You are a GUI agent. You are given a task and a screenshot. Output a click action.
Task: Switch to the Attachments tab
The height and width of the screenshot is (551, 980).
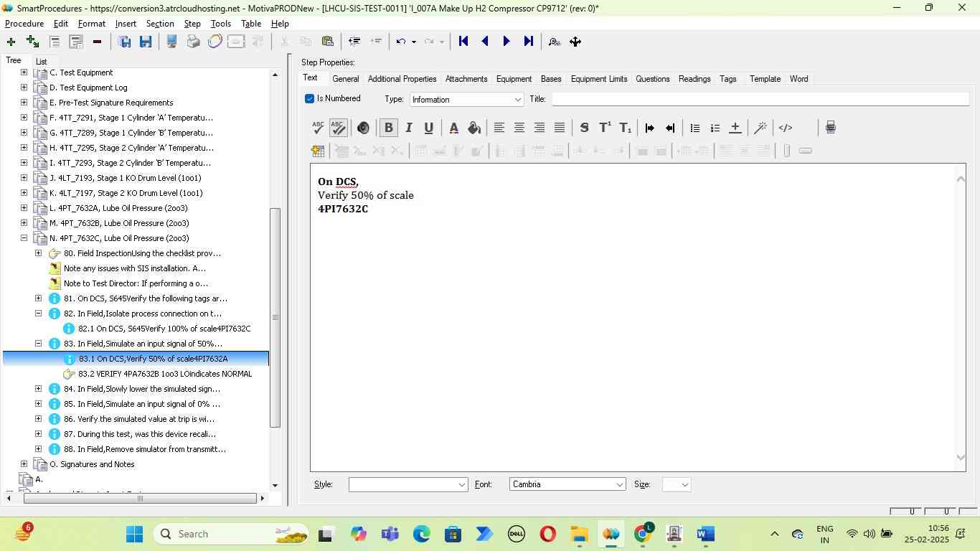(x=466, y=79)
